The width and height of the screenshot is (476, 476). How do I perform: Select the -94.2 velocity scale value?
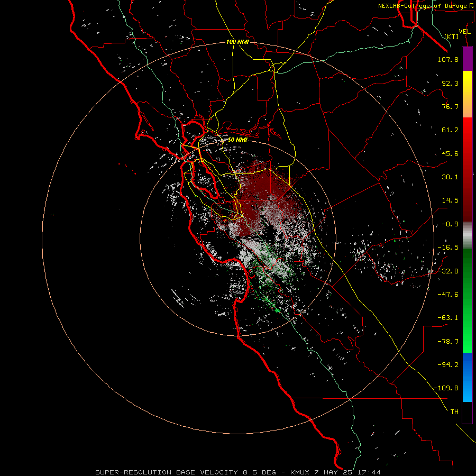[448, 364]
